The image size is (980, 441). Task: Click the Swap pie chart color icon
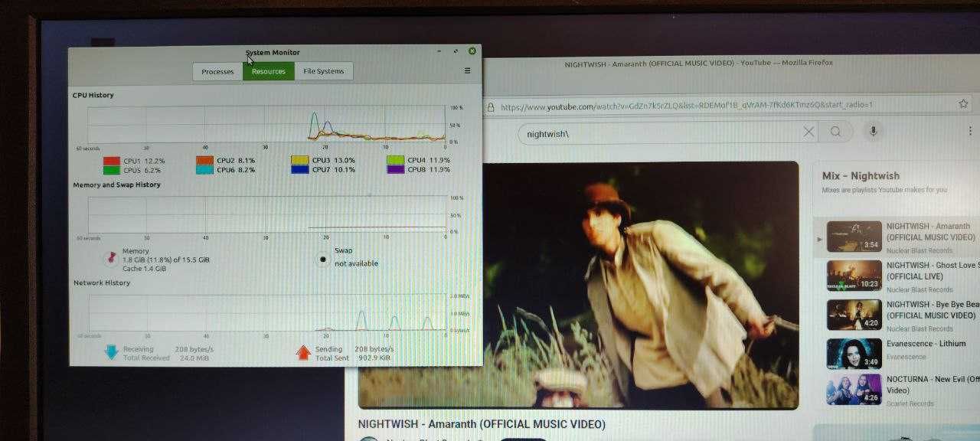323,260
